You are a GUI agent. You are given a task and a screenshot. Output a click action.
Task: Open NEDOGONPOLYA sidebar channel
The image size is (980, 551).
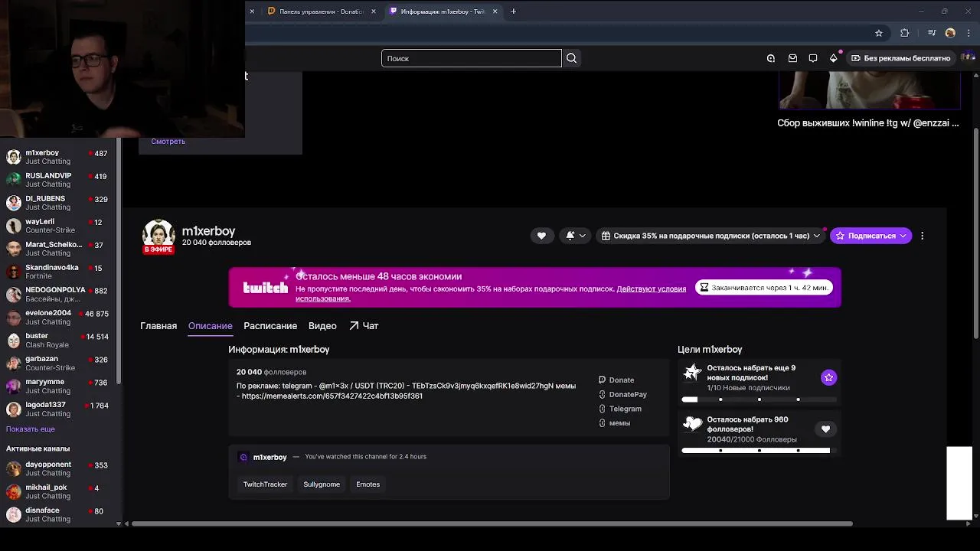point(58,295)
